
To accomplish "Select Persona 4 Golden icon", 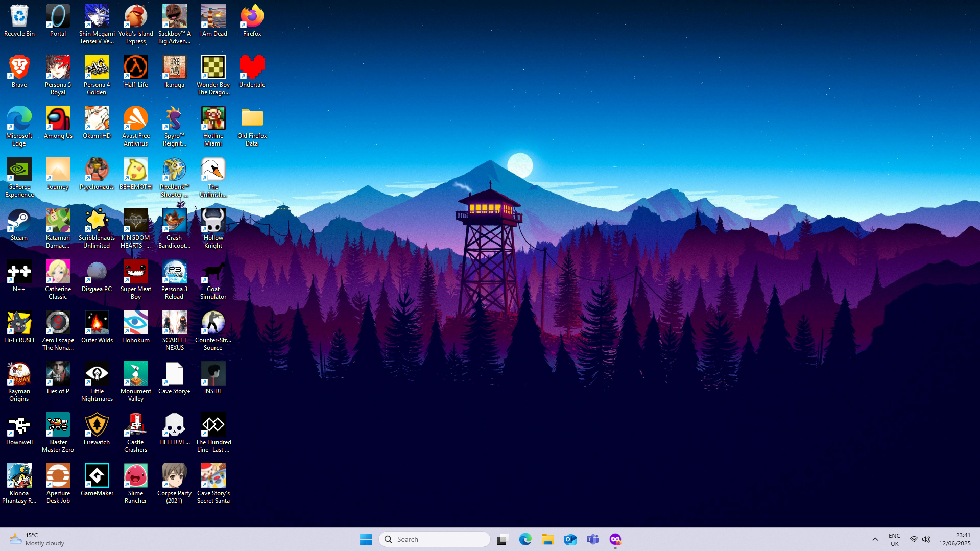I will click(97, 67).
